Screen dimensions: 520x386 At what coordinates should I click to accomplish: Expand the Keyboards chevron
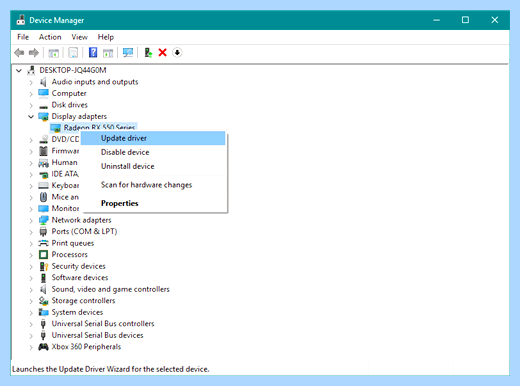click(31, 186)
